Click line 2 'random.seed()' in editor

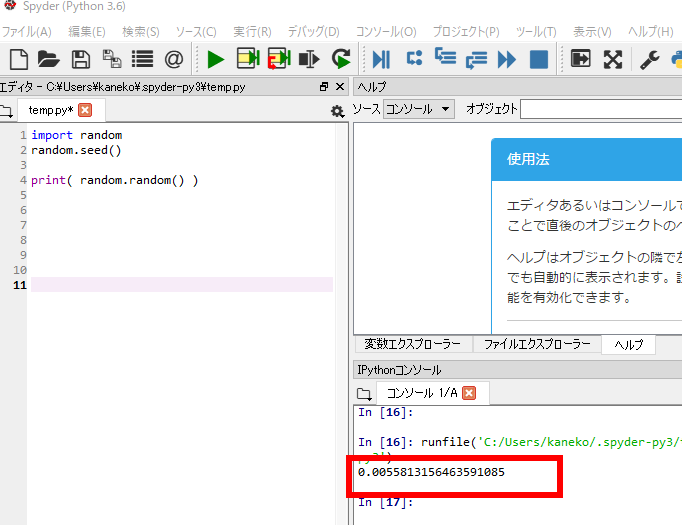click(76, 150)
